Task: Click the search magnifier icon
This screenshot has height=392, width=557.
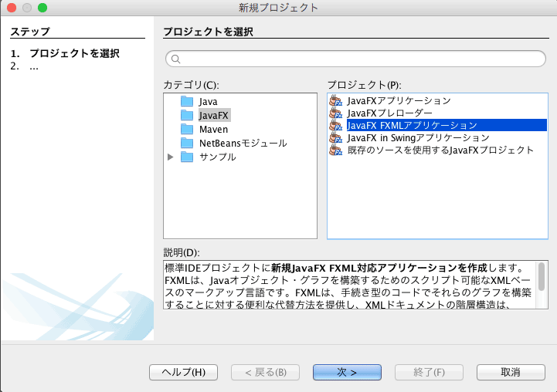Action: pyautogui.click(x=176, y=59)
